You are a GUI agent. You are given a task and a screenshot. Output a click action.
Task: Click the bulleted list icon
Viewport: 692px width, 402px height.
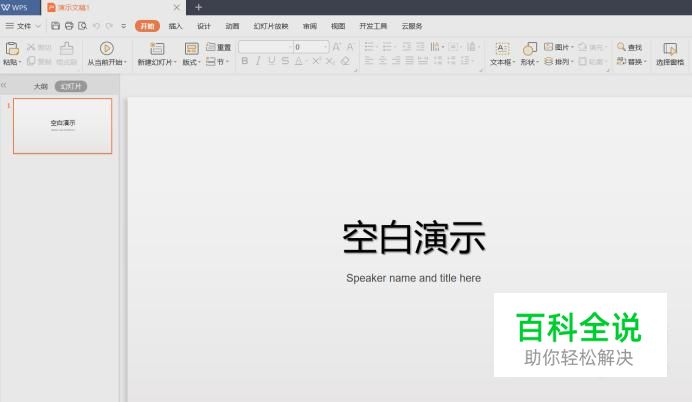tap(369, 47)
